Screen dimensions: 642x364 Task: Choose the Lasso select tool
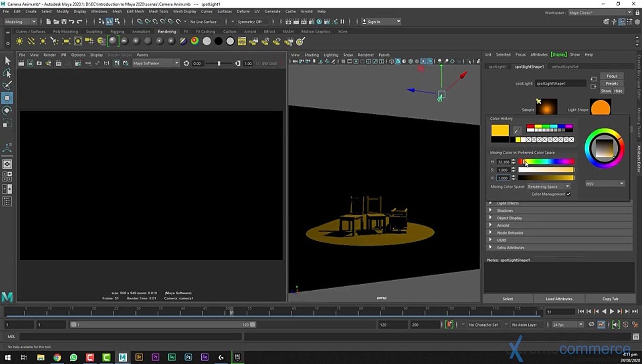tap(7, 73)
